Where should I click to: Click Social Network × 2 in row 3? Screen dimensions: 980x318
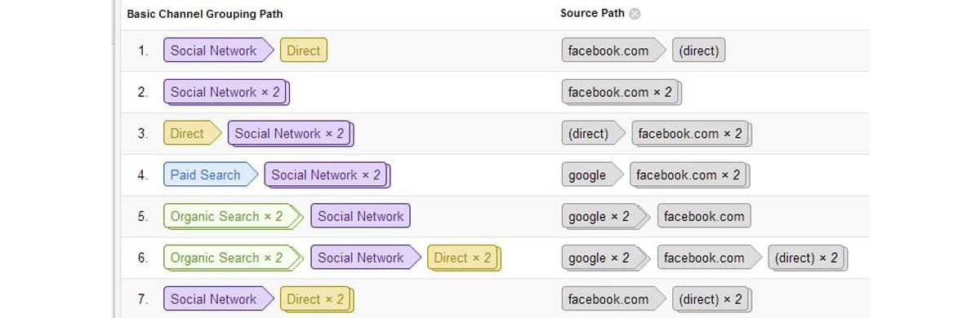[x=291, y=134]
